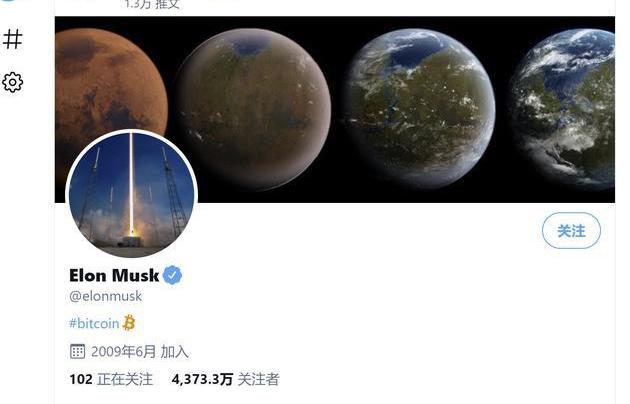The height and width of the screenshot is (404, 630).
Task: Open the 4,373.3万 关注者 followers list
Action: [x=225, y=379]
